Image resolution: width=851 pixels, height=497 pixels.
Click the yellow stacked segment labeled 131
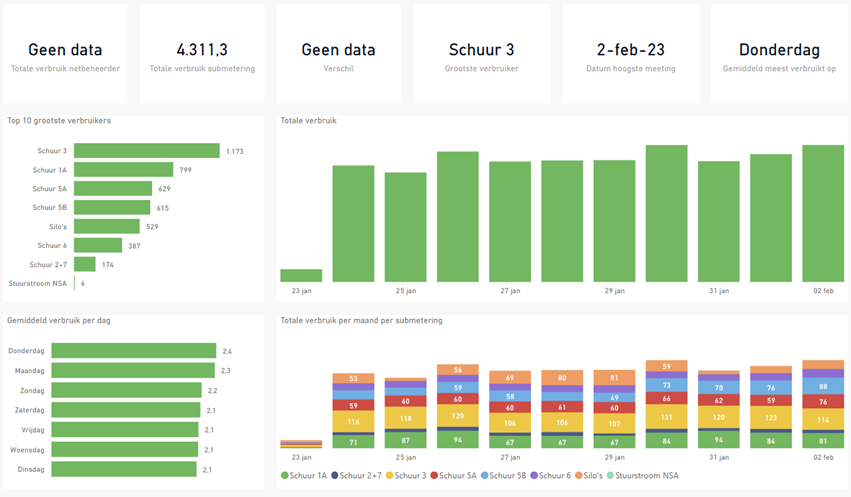click(666, 420)
